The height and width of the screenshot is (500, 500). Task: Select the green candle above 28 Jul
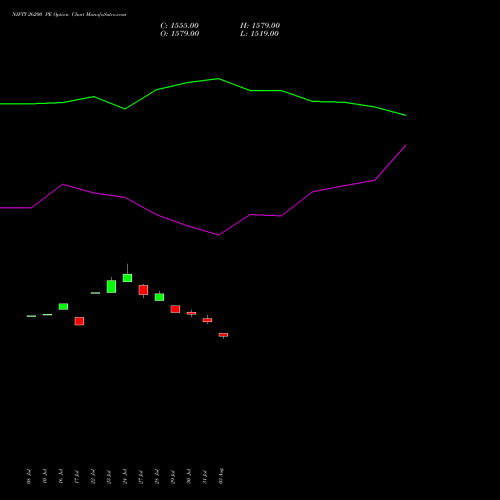(x=159, y=297)
